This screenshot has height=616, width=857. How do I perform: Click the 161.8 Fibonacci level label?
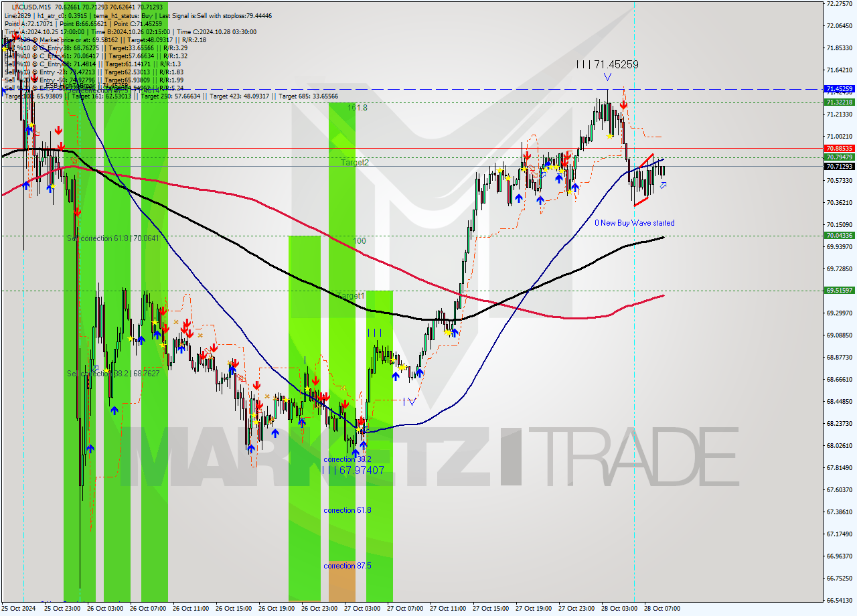358,107
